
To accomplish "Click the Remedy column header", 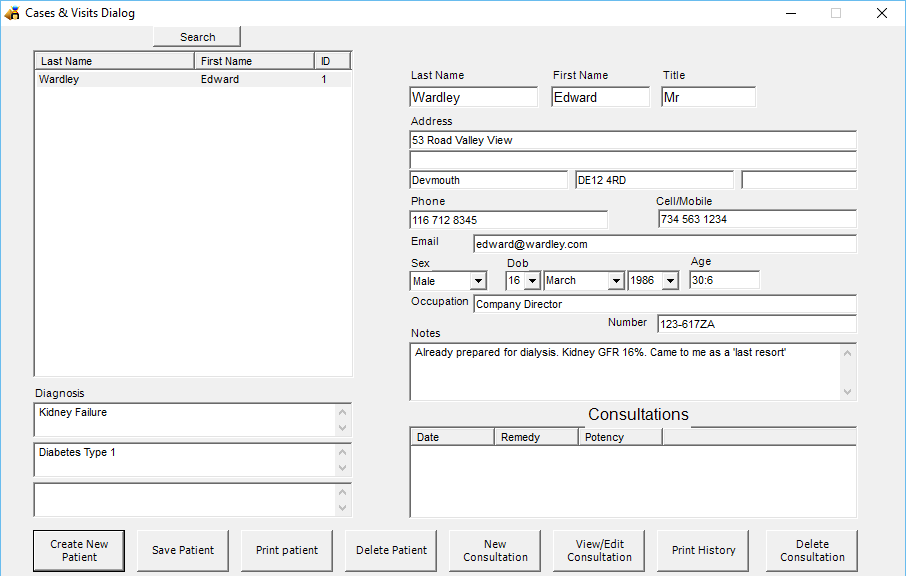I will [x=536, y=437].
